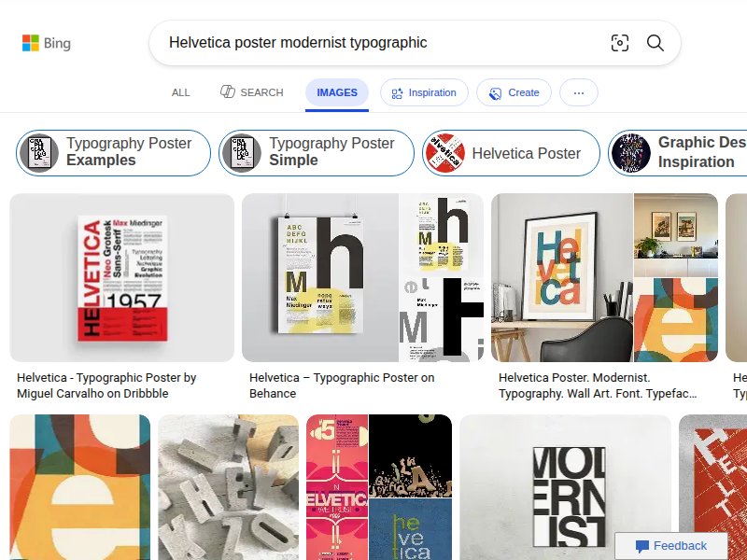Click the Create tab swirl icon
The width and height of the screenshot is (747, 560).
[494, 92]
